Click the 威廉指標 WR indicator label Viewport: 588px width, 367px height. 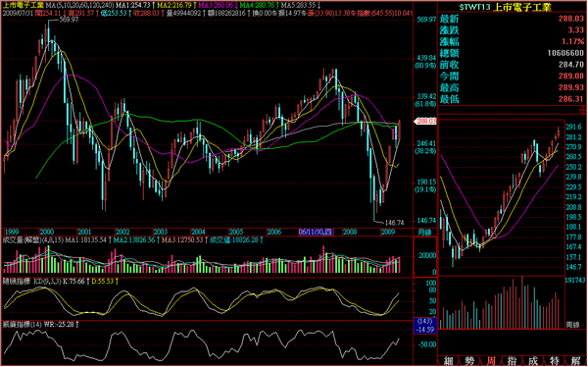pos(17,324)
